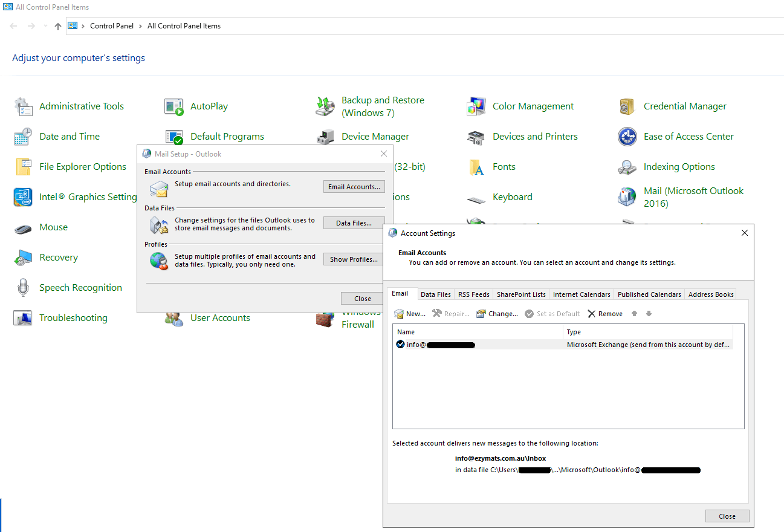Viewport: 784px width, 532px height.
Task: Open Windows Firewall brick icon
Action: pyautogui.click(x=325, y=320)
